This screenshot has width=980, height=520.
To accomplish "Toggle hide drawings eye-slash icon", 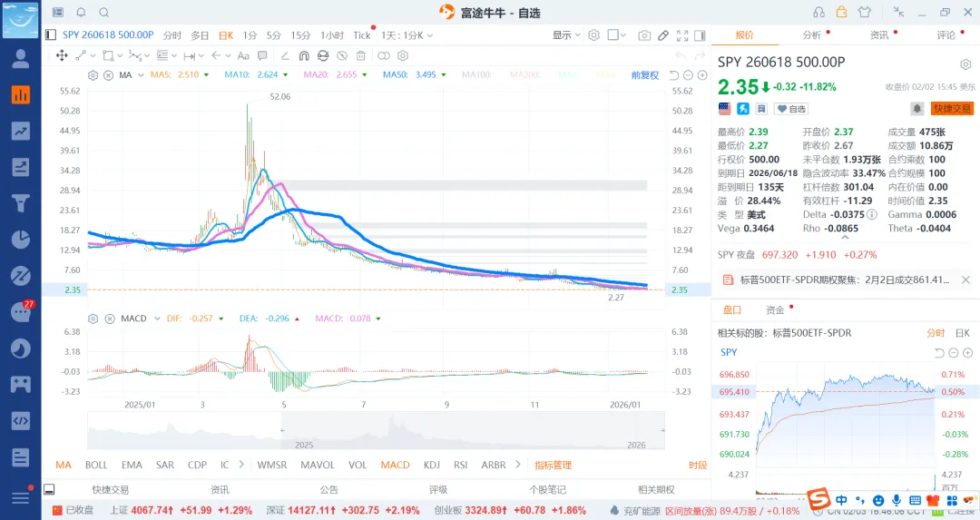I will pyautogui.click(x=341, y=55).
